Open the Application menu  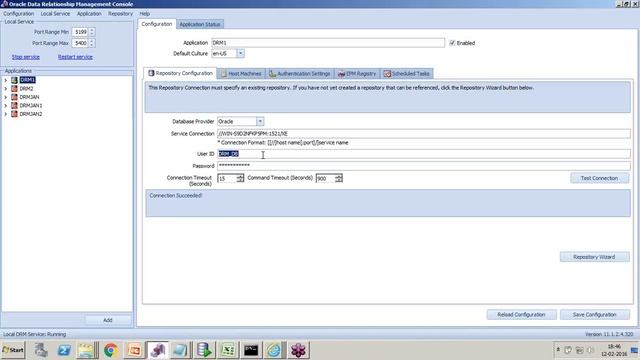tap(89, 13)
